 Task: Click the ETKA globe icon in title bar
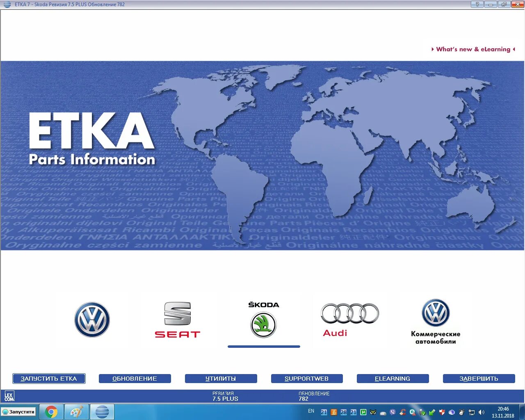coord(7,5)
